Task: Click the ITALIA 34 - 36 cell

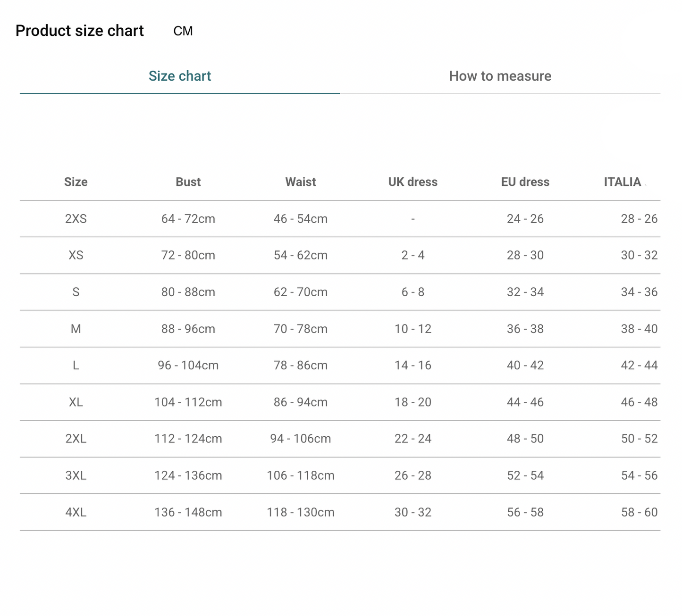Action: [x=639, y=292]
